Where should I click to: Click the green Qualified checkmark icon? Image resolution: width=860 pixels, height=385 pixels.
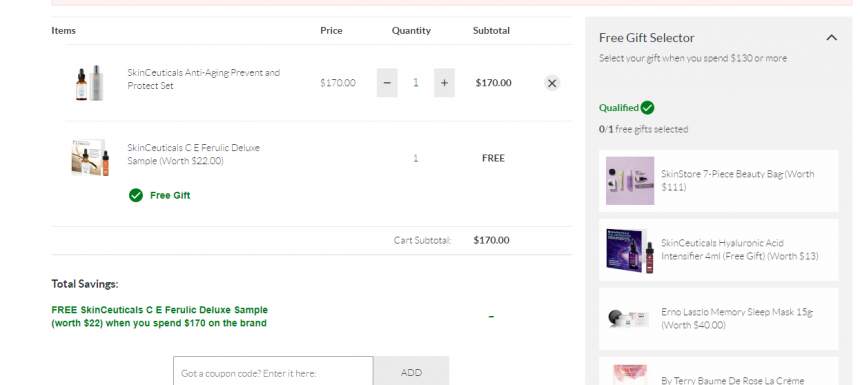point(647,107)
